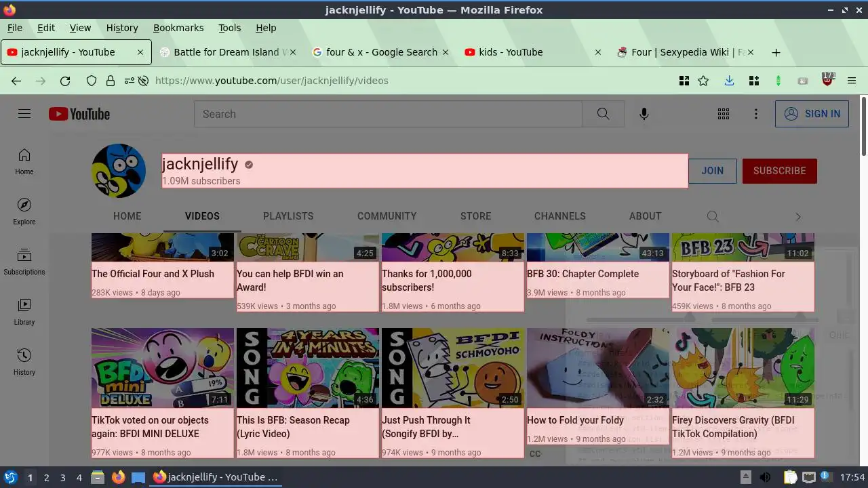Open the Edit menu
The height and width of the screenshot is (488, 868).
(46, 28)
